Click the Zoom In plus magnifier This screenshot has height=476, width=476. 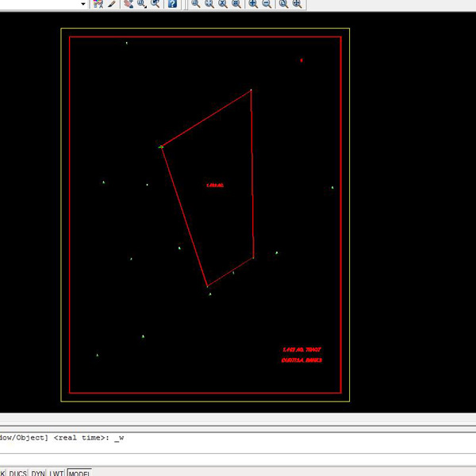coord(253,4)
